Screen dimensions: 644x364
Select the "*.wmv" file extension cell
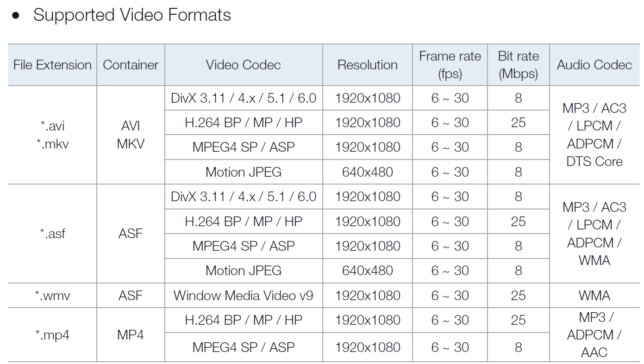pos(52,296)
